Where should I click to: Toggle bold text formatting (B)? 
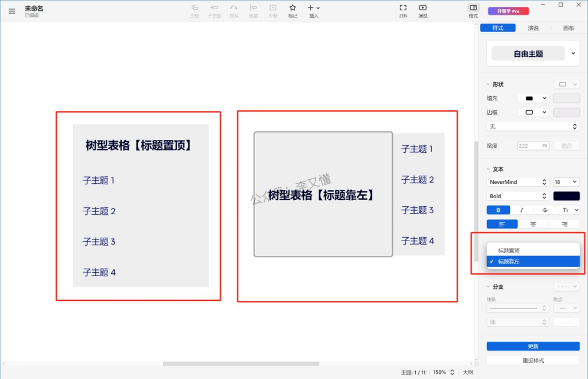pos(498,210)
